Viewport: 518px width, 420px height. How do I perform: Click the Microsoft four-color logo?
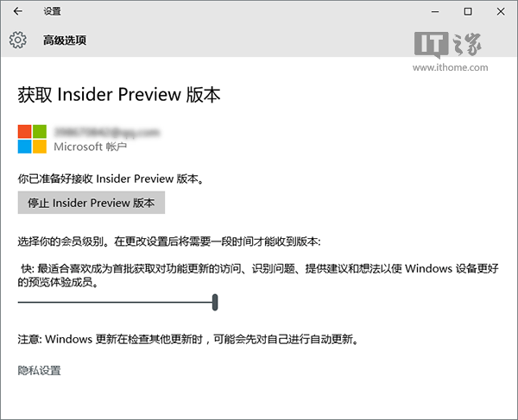point(32,139)
